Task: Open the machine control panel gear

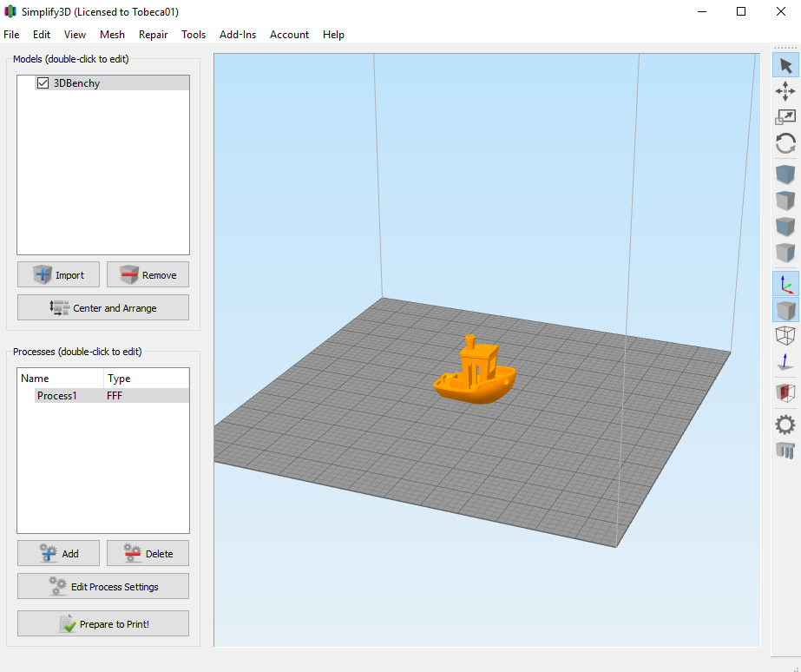Action: (x=785, y=425)
